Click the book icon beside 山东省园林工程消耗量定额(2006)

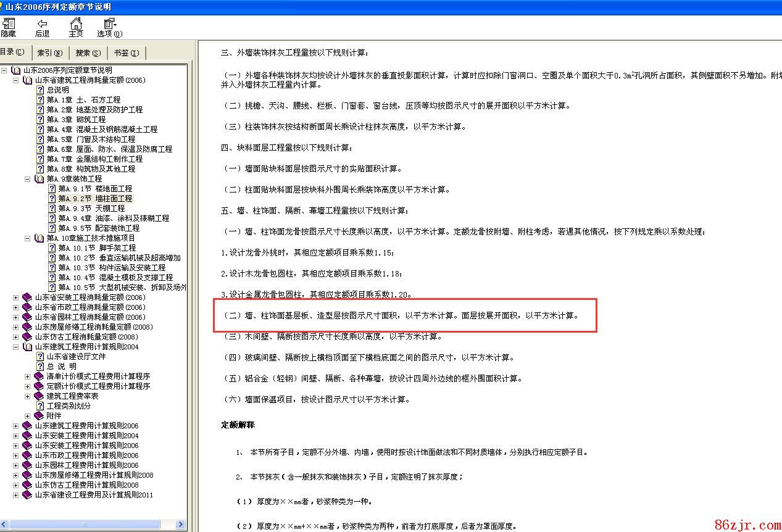click(x=27, y=317)
